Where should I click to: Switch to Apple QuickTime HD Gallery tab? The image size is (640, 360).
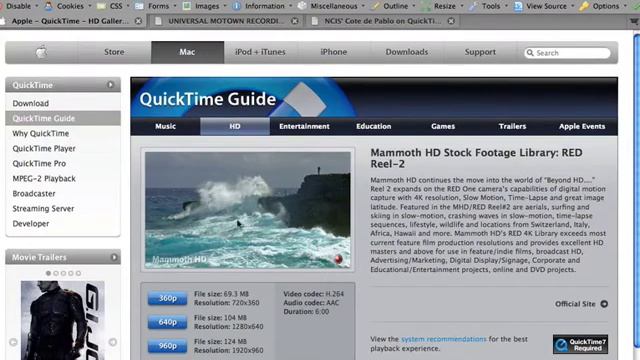pos(69,21)
